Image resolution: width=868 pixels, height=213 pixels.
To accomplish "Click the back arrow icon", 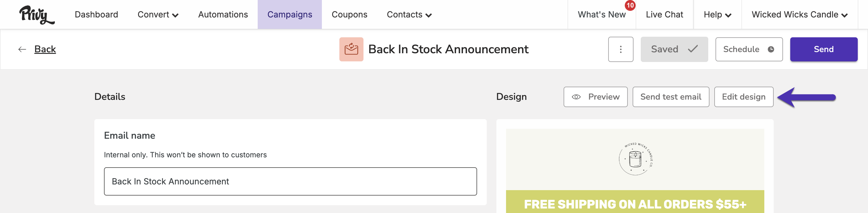I will [22, 49].
